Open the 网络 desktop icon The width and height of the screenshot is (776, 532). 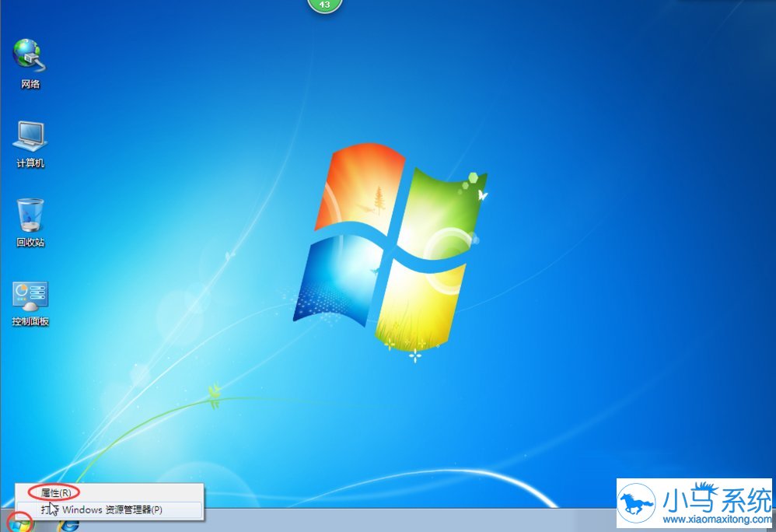point(30,64)
